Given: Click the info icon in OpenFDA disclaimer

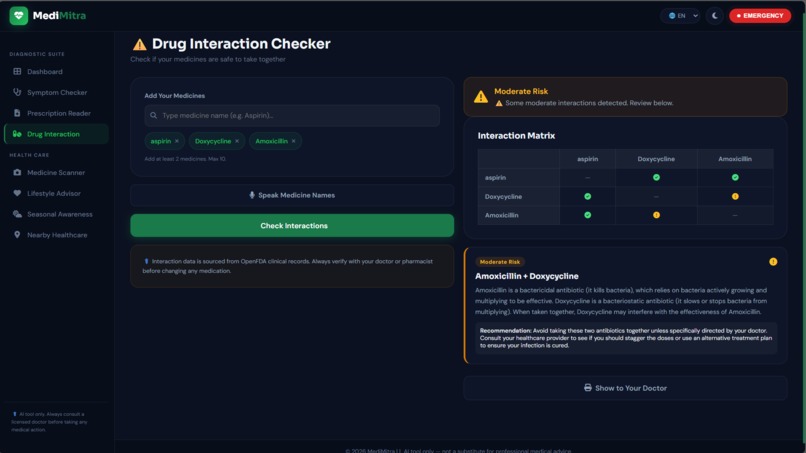Looking at the screenshot, I should tap(146, 261).
